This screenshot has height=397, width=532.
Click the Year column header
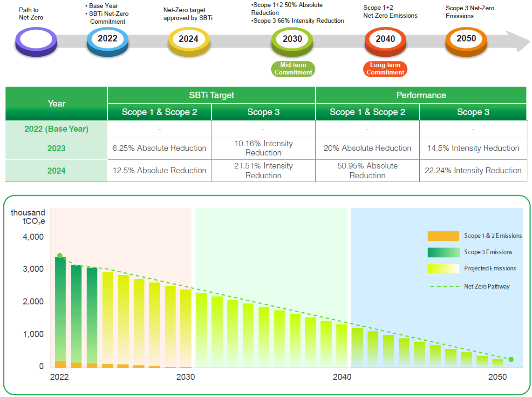coord(56,103)
